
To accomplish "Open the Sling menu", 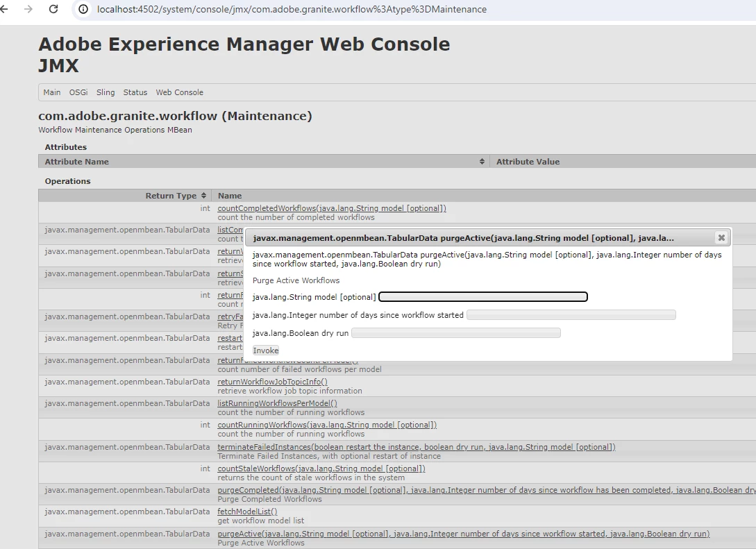I will click(106, 92).
